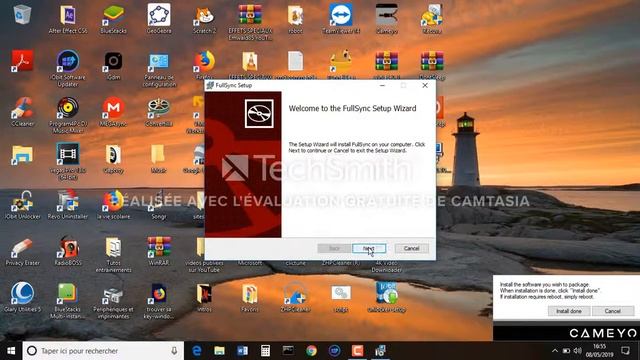
Task: Select the IObit Software Updater shortcut
Action: point(68,69)
